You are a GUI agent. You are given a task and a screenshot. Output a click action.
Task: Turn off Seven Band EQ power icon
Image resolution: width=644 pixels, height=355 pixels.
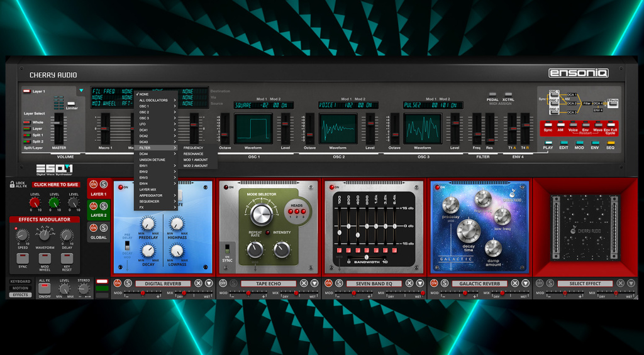[328, 283]
